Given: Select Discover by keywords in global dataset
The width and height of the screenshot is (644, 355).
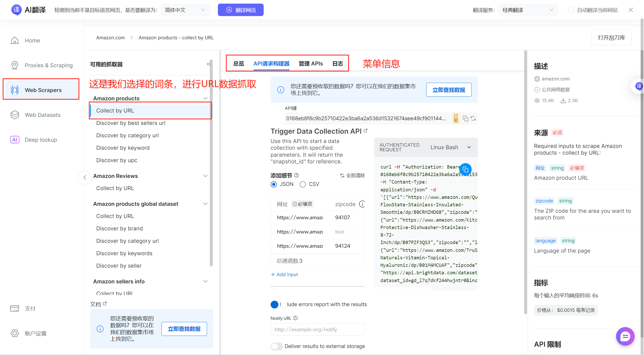Looking at the screenshot, I should pyautogui.click(x=124, y=253).
